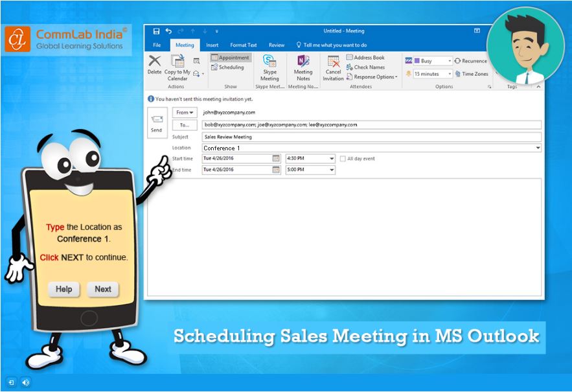Image resolution: width=572 pixels, height=392 pixels.
Task: Click the info icon in notification bar
Action: [151, 99]
